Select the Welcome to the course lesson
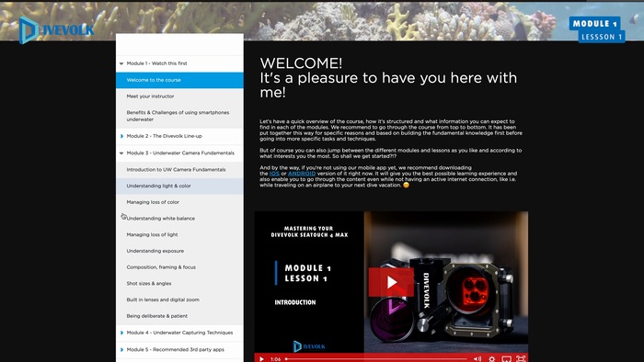 tap(179, 80)
